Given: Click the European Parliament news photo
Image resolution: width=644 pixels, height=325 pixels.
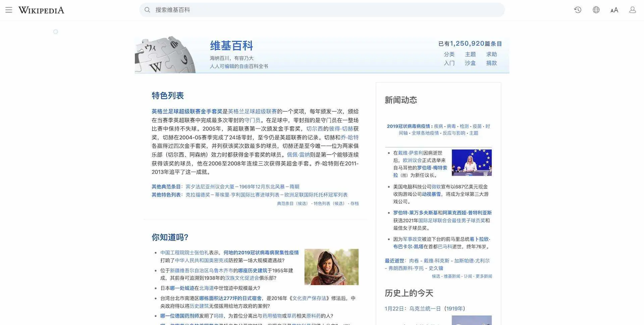Looking at the screenshot, I should (472, 162).
